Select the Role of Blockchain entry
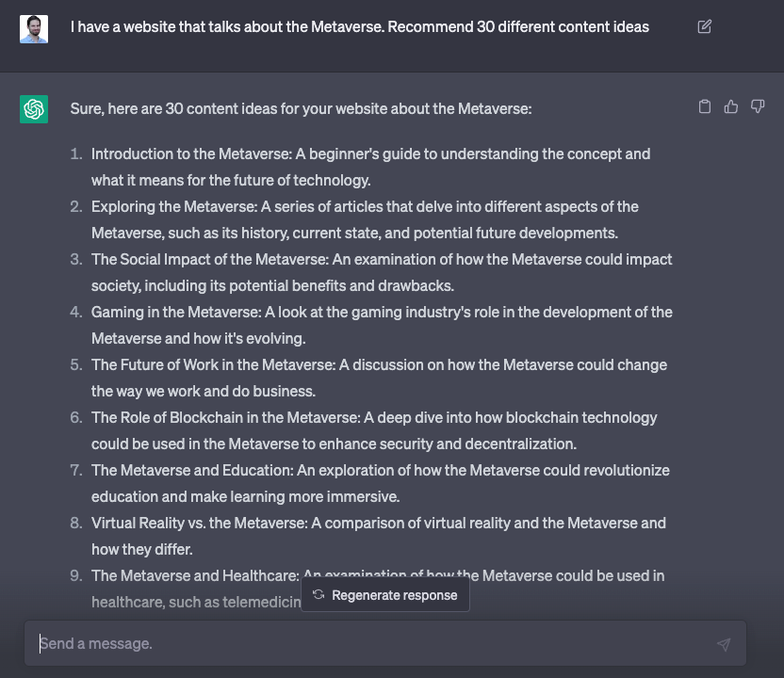The image size is (784, 678). pyautogui.click(x=374, y=430)
